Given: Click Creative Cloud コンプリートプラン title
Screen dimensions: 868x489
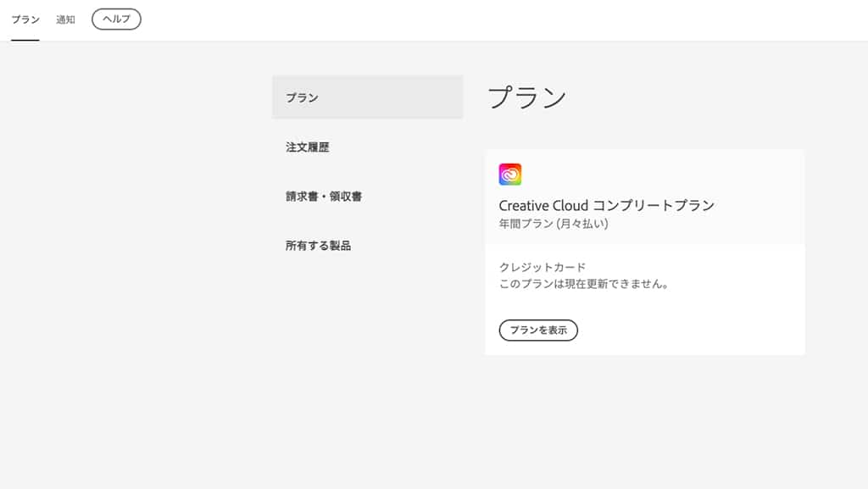Looking at the screenshot, I should (607, 206).
